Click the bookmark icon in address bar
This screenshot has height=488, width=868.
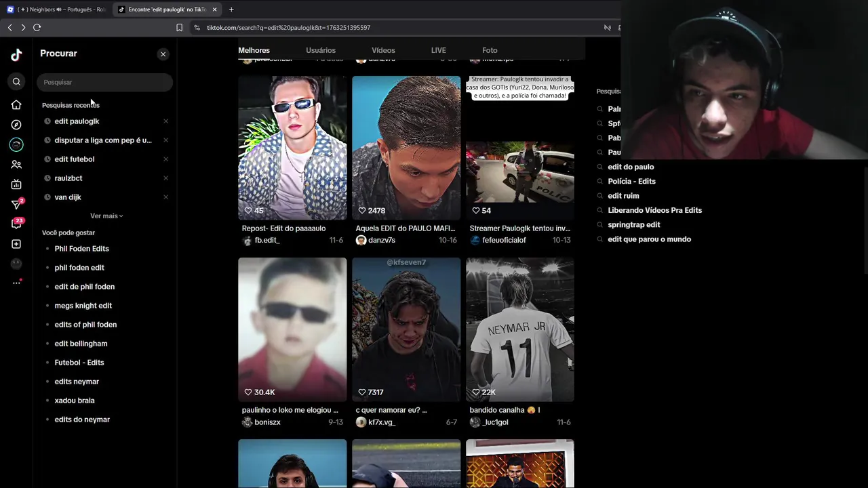(179, 27)
